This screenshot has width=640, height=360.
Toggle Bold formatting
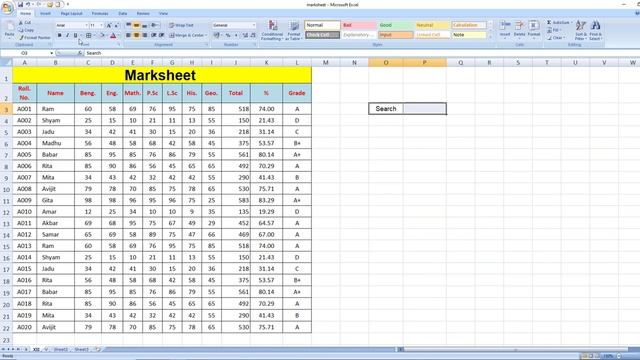pos(60,36)
